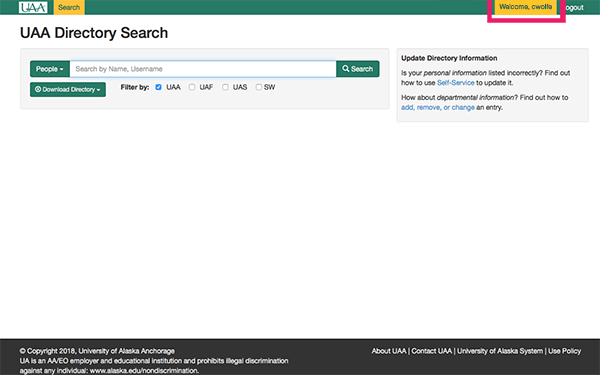Expand the People search type dropdown
600x375 pixels.
[50, 69]
